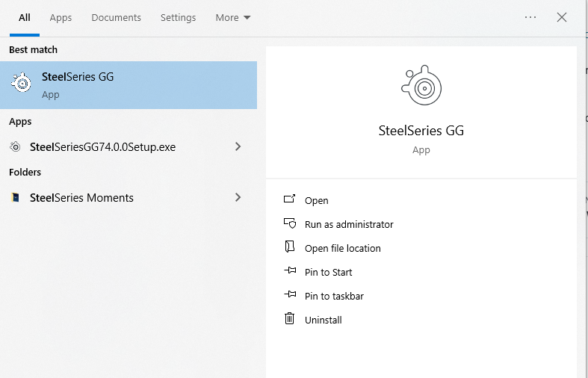Click the Uninstall trash can icon
The image size is (588, 378).
coord(290,320)
